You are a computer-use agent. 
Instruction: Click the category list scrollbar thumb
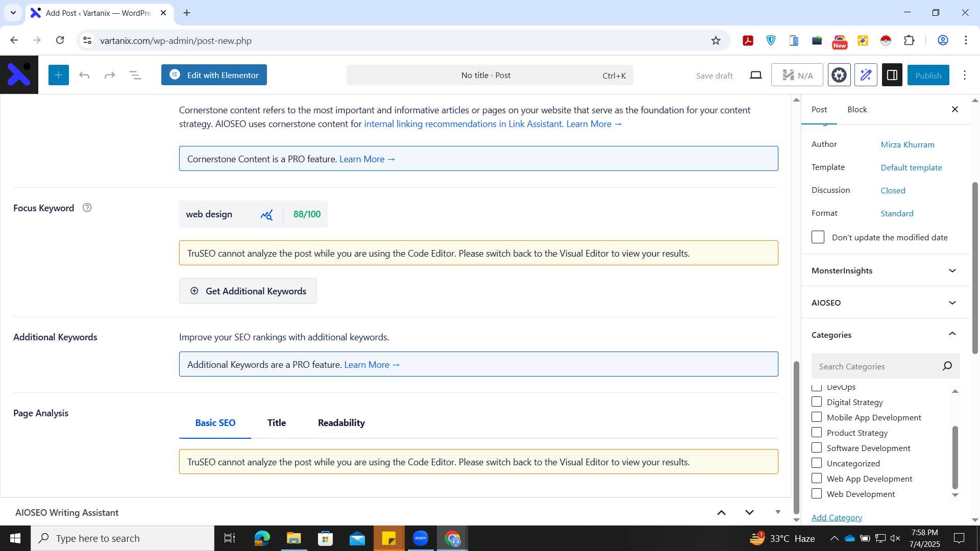click(x=955, y=457)
